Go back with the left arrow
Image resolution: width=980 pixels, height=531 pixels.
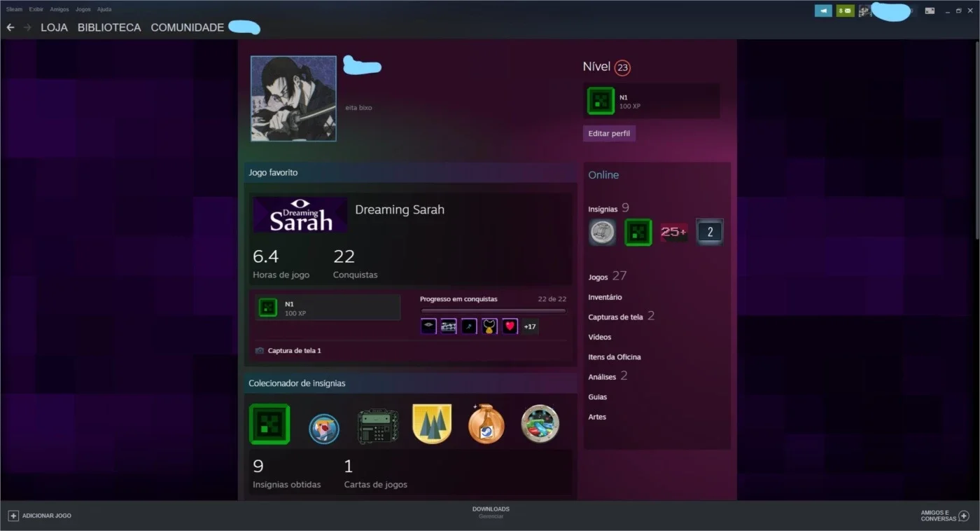point(10,27)
